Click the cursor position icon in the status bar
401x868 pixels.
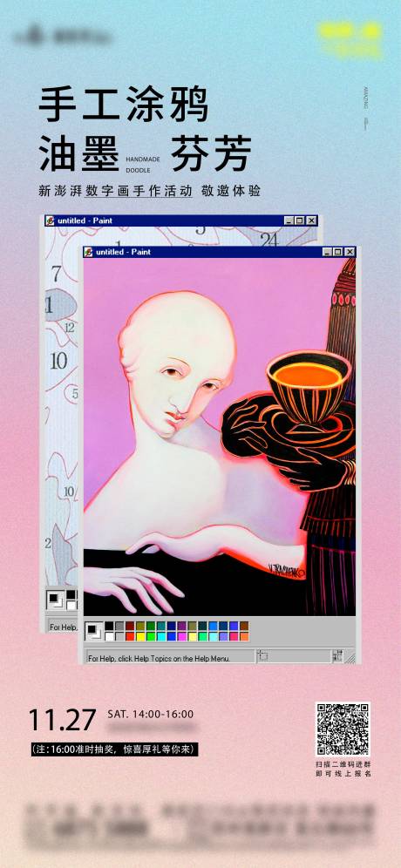pos(263,656)
